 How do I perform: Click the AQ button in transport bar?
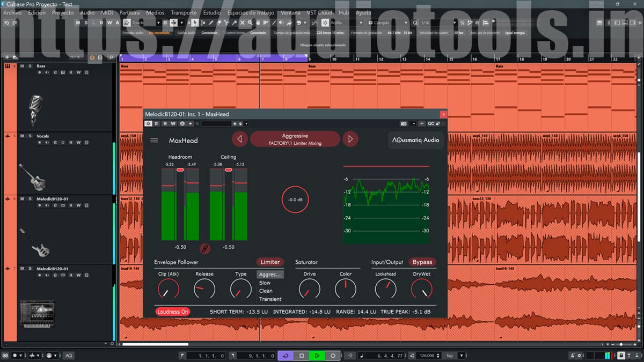(x=69, y=356)
